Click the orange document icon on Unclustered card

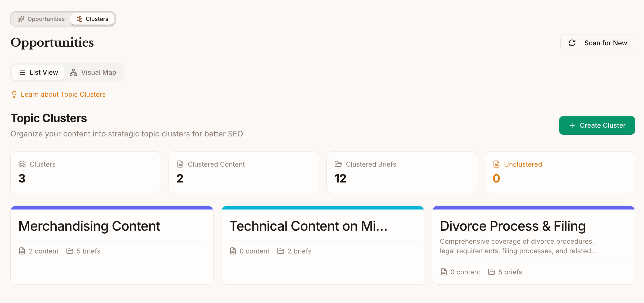(496, 164)
